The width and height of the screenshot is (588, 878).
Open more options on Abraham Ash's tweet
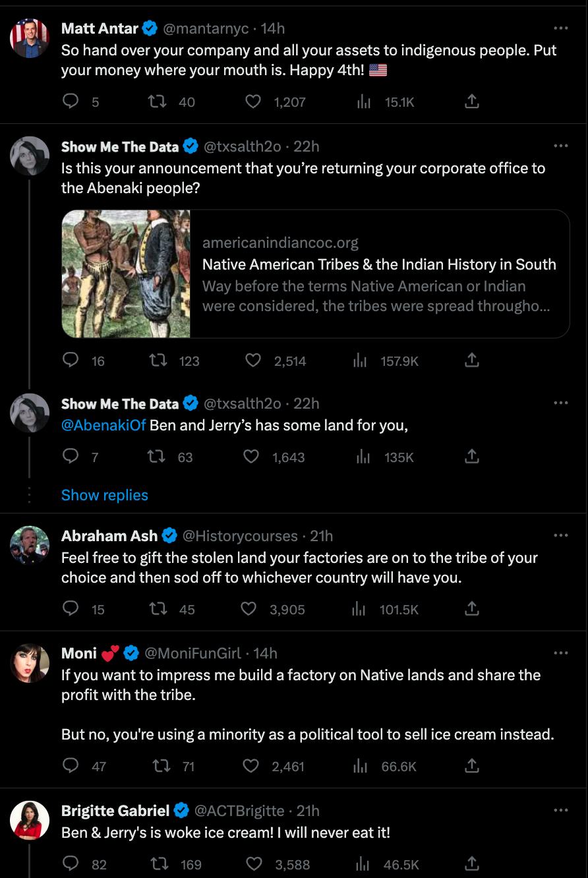(x=561, y=535)
